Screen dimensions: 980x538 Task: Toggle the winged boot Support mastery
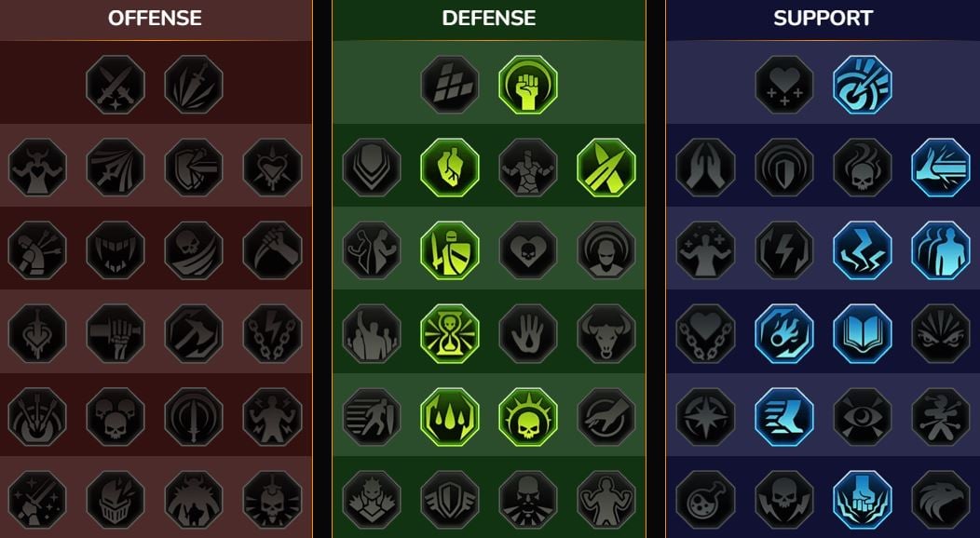pyautogui.click(x=784, y=416)
